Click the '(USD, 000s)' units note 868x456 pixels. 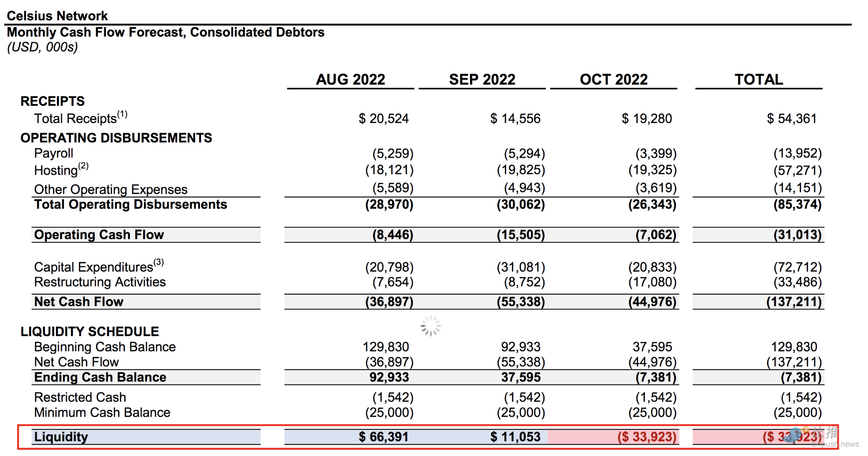(x=42, y=47)
